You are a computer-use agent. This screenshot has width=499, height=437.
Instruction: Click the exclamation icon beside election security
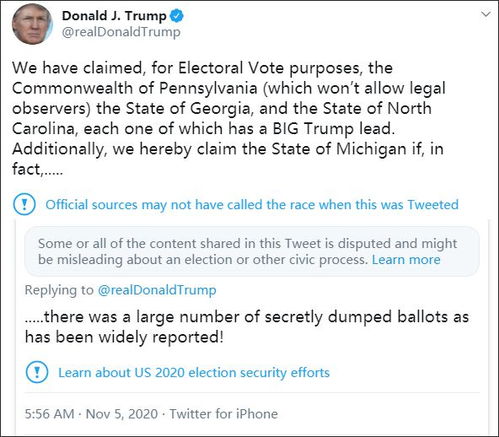point(37,372)
